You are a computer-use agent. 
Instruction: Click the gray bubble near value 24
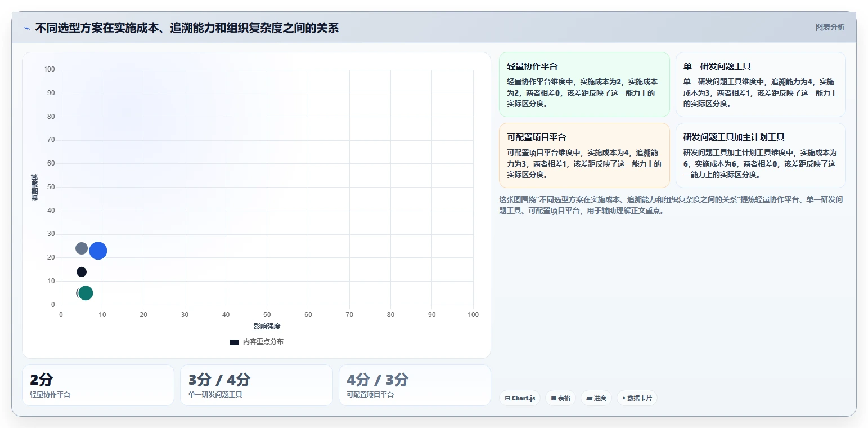[x=82, y=248]
